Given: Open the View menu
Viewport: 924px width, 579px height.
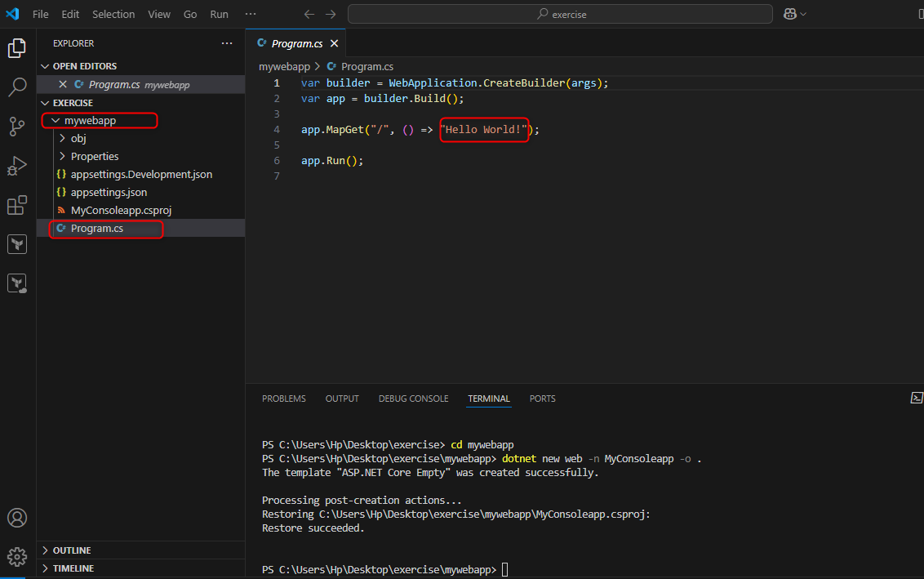Looking at the screenshot, I should 159,14.
